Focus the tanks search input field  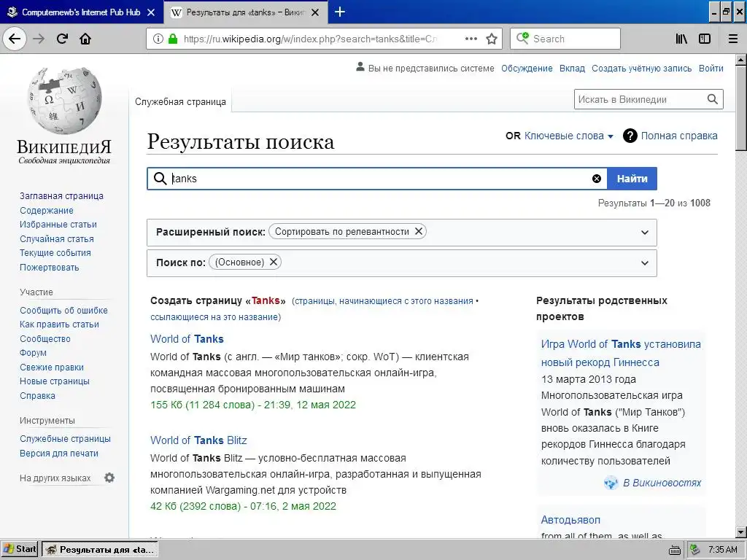[x=376, y=179]
